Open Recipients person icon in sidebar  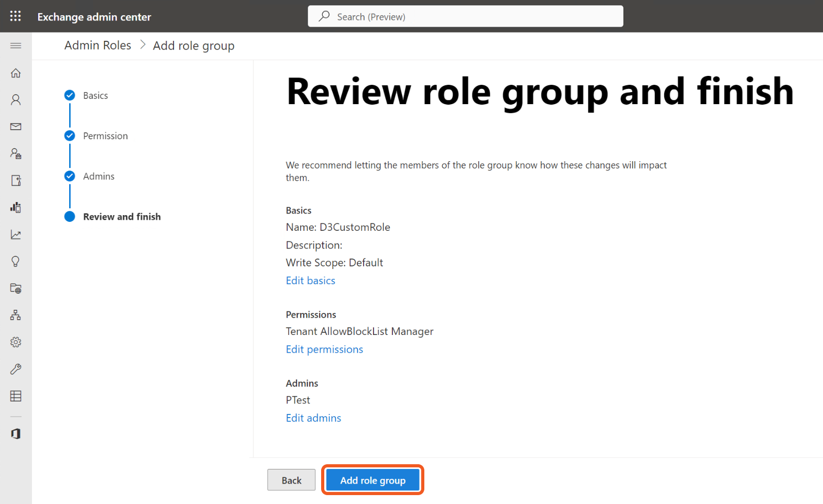coord(16,100)
